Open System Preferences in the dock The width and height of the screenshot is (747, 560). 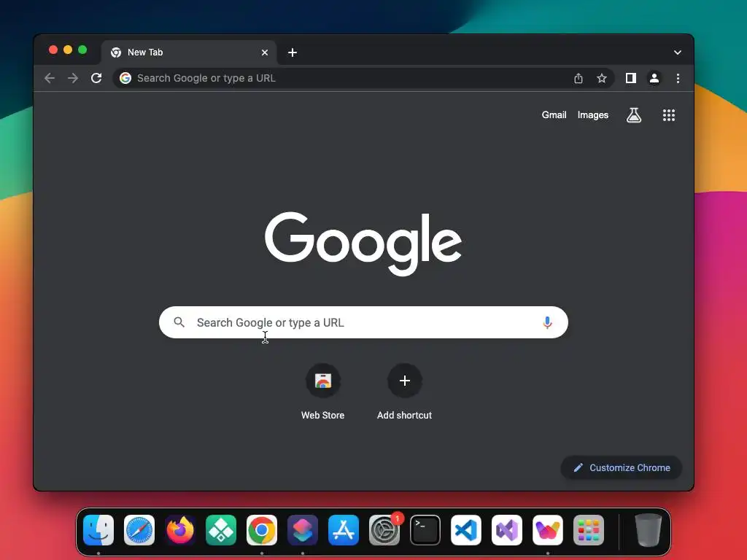point(384,530)
